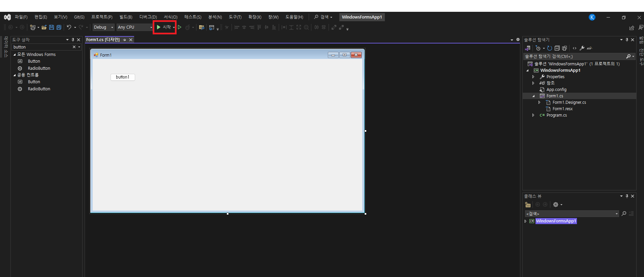This screenshot has width=644, height=277.
Task: Click Solution Explorer view-switch icon
Action: (x=528, y=48)
